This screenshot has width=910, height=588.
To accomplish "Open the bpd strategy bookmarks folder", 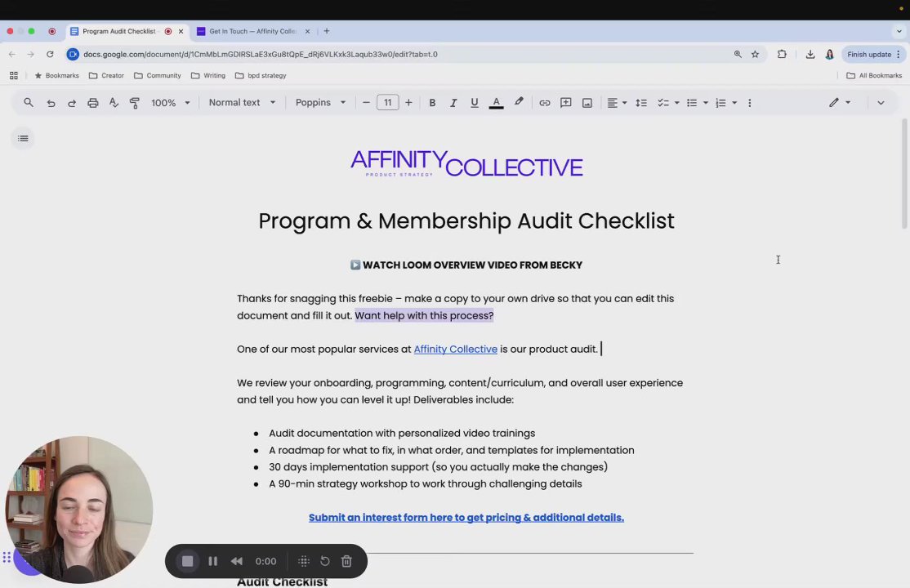I will coord(261,75).
